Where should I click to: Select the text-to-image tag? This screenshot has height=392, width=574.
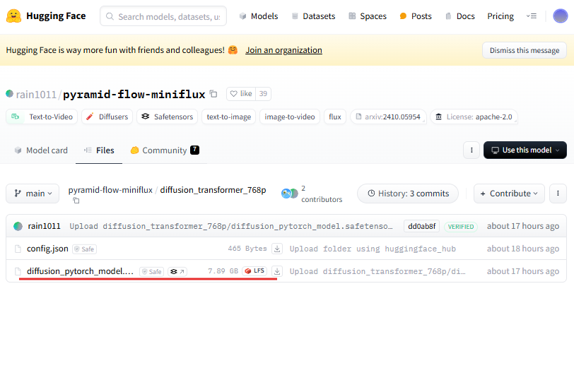tap(229, 117)
